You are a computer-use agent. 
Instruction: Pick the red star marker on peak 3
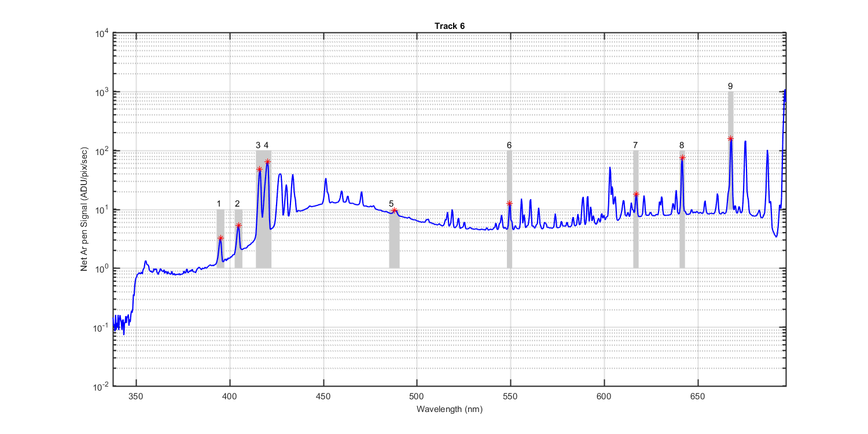point(259,169)
